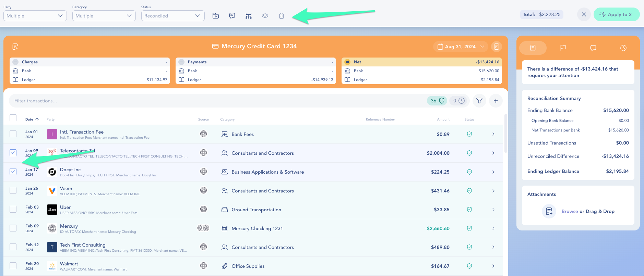Image resolution: width=644 pixels, height=276 pixels.
Task: Open the funnel filter icon
Action: [x=479, y=101]
